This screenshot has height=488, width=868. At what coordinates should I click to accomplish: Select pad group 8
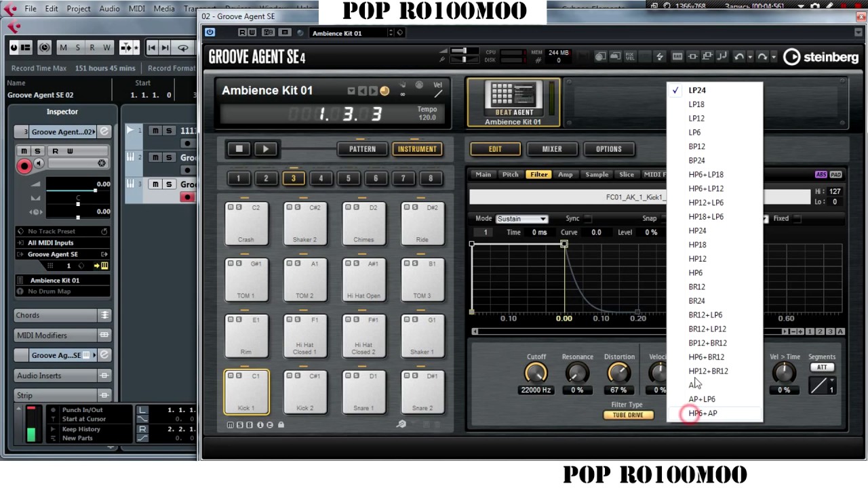[x=431, y=178]
